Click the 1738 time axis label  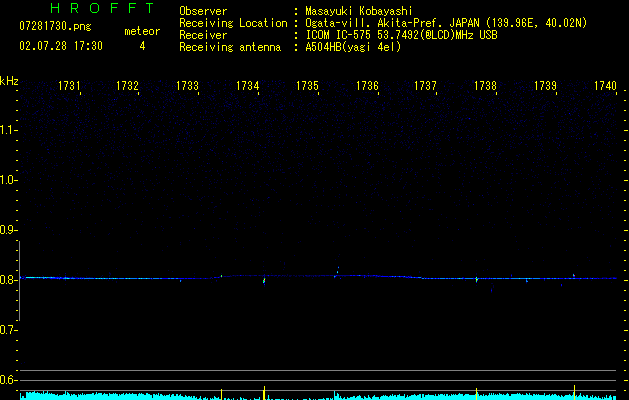pyautogui.click(x=485, y=86)
